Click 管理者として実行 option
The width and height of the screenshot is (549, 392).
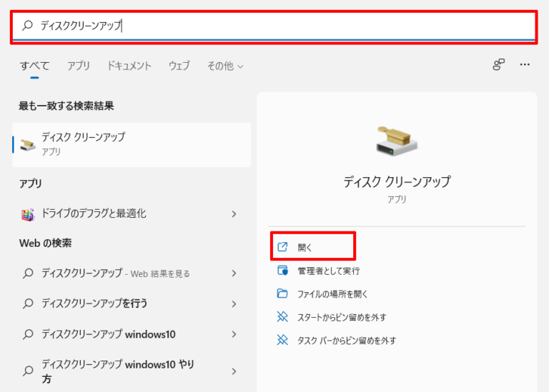pos(328,271)
